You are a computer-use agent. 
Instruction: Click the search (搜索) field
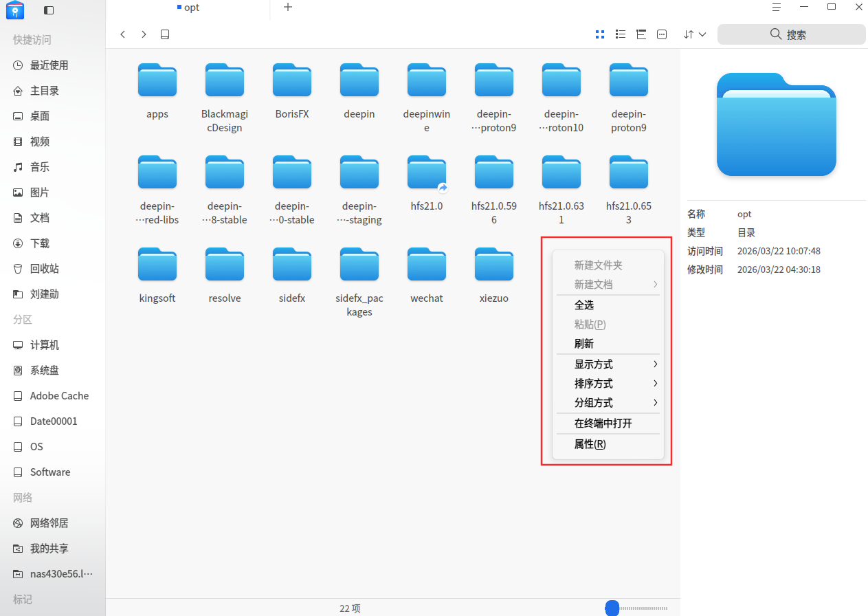(791, 34)
